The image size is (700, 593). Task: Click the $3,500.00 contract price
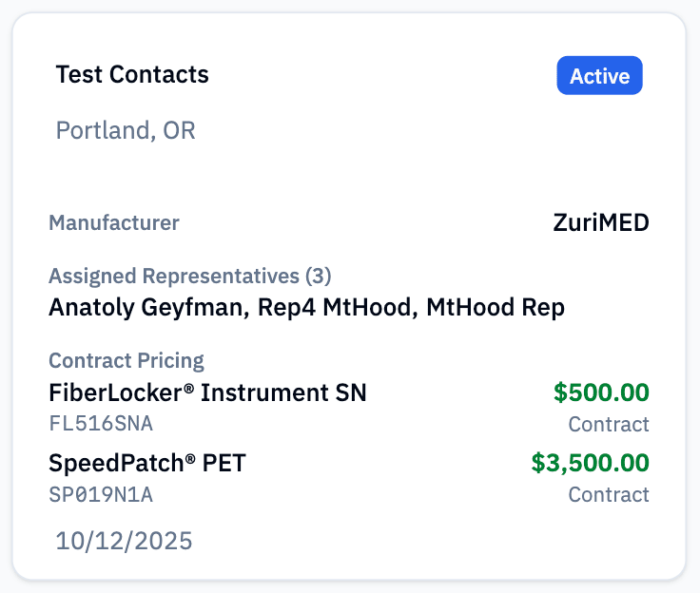[x=590, y=463]
